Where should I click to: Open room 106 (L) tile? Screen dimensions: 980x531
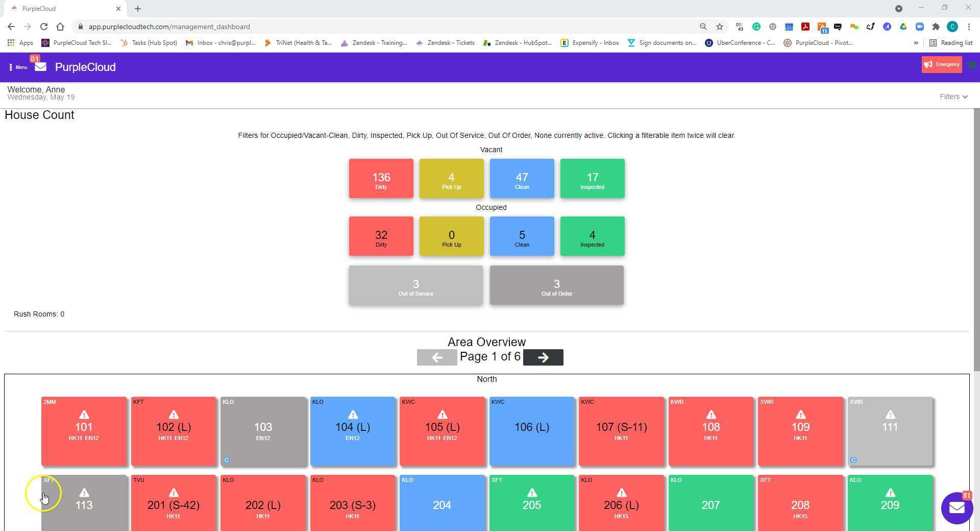pyautogui.click(x=532, y=431)
